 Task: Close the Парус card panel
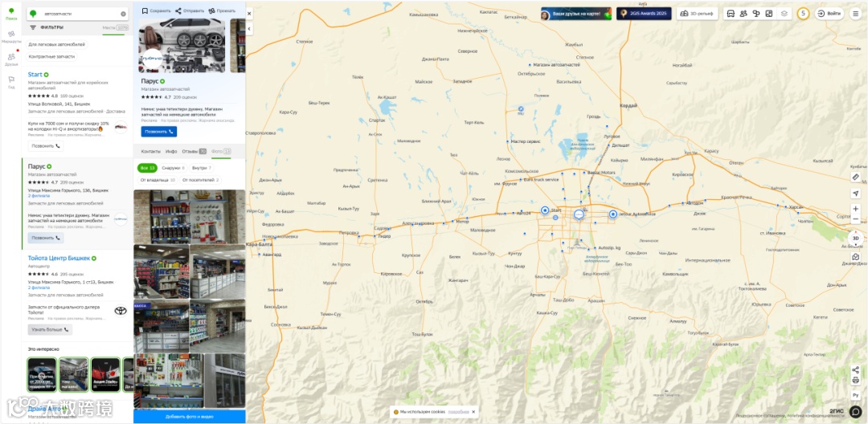[x=249, y=14]
